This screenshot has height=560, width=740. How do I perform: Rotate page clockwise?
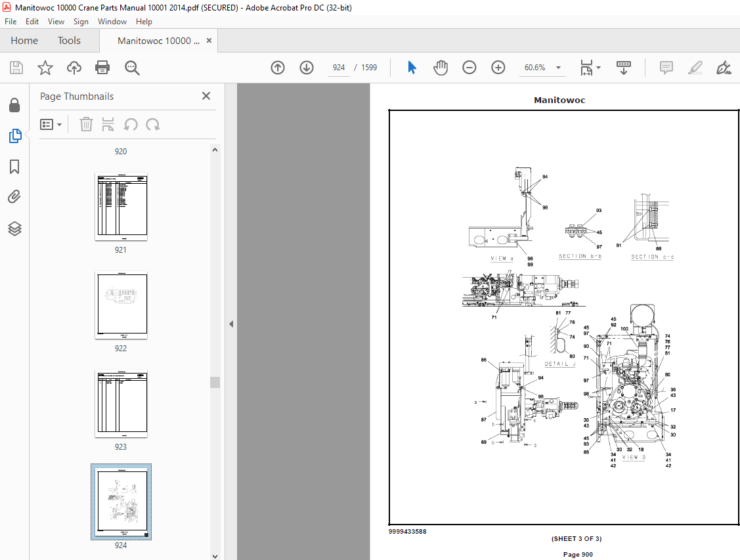pyautogui.click(x=153, y=125)
